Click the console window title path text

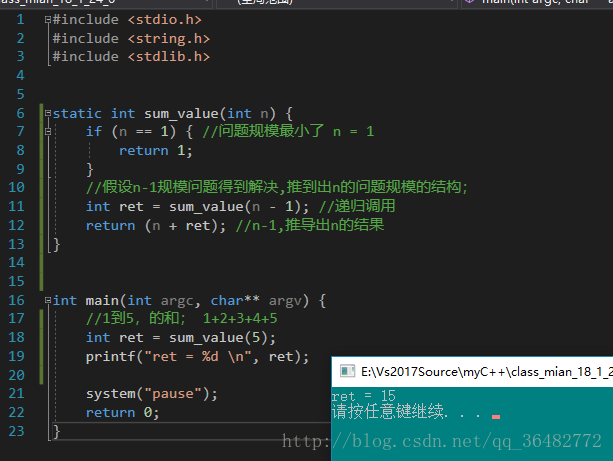(487, 371)
